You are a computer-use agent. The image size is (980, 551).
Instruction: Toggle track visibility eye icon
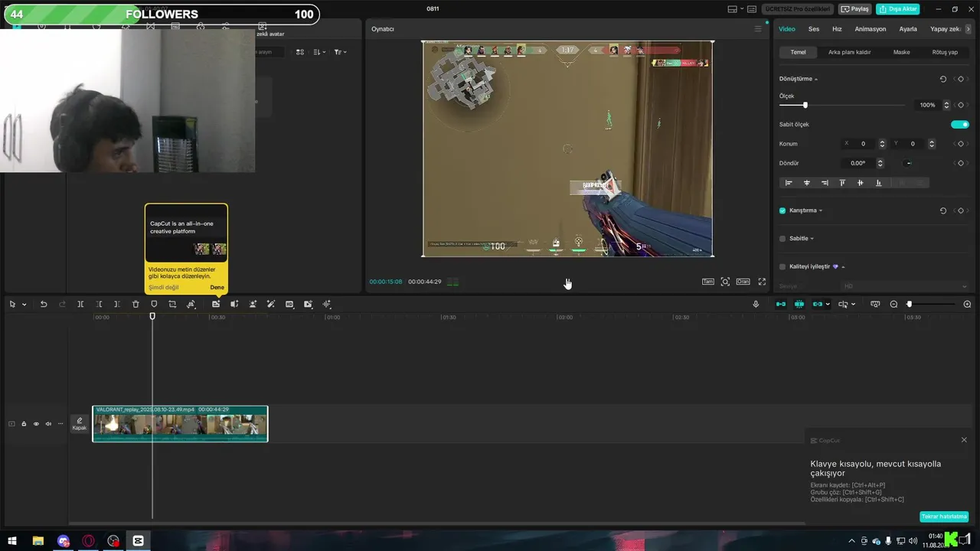pyautogui.click(x=36, y=424)
